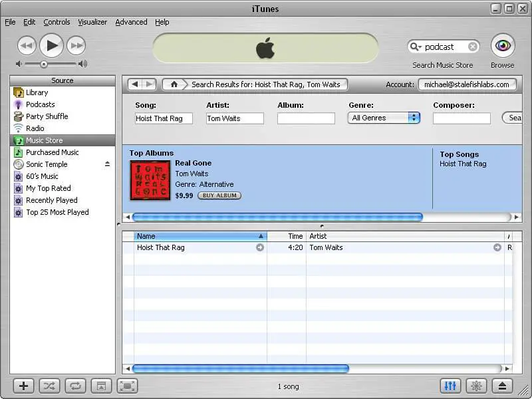Viewport: 532px width, 399px height.
Task: Toggle the song artwork viewer
Action: coord(101,386)
